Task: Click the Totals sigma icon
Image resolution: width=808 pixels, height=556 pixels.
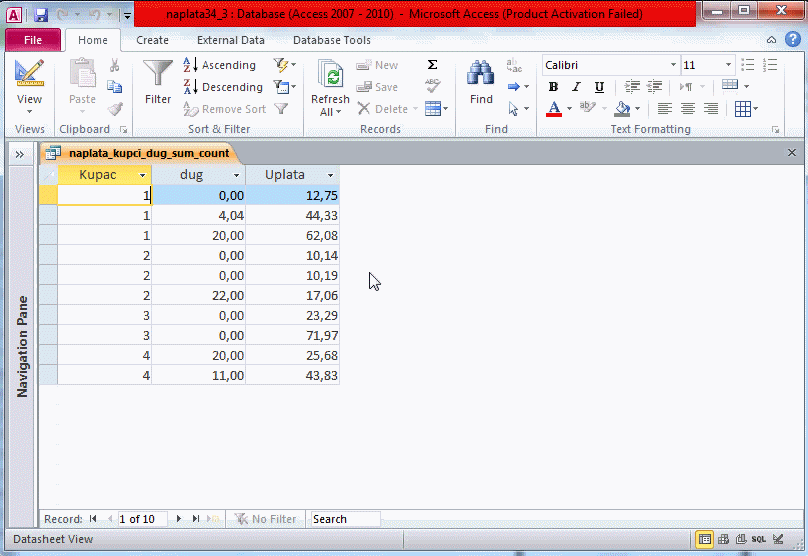Action: (x=432, y=65)
